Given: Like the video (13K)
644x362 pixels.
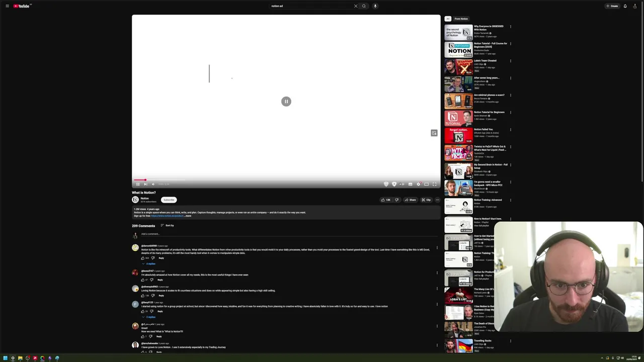Looking at the screenshot, I should (385, 200).
